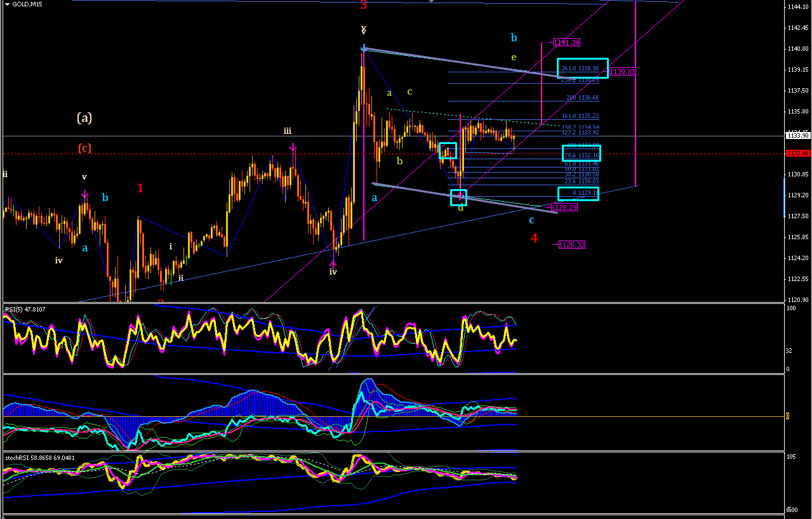Viewport: 812px width, 519px height.
Task: Select the cyan rectangle around 78.6 level
Action: click(581, 153)
